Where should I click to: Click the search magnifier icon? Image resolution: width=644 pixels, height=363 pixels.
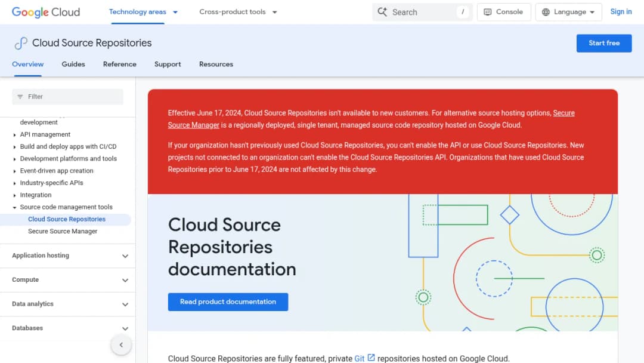[x=382, y=12]
